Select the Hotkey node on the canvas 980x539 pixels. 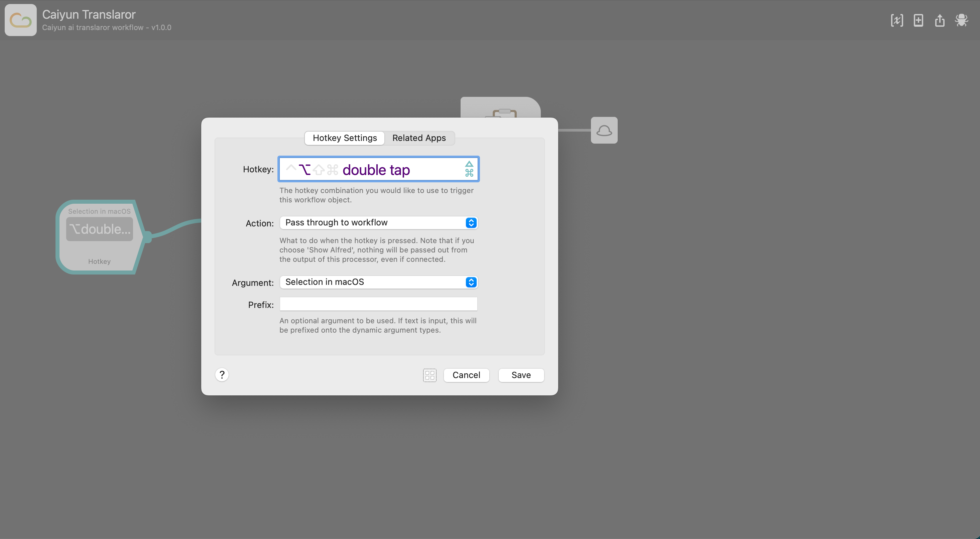(x=99, y=237)
